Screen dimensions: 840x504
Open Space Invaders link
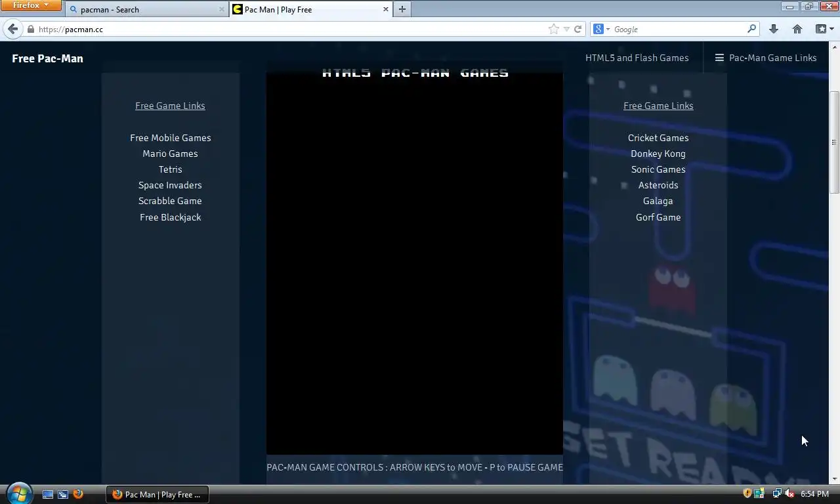[x=170, y=185]
